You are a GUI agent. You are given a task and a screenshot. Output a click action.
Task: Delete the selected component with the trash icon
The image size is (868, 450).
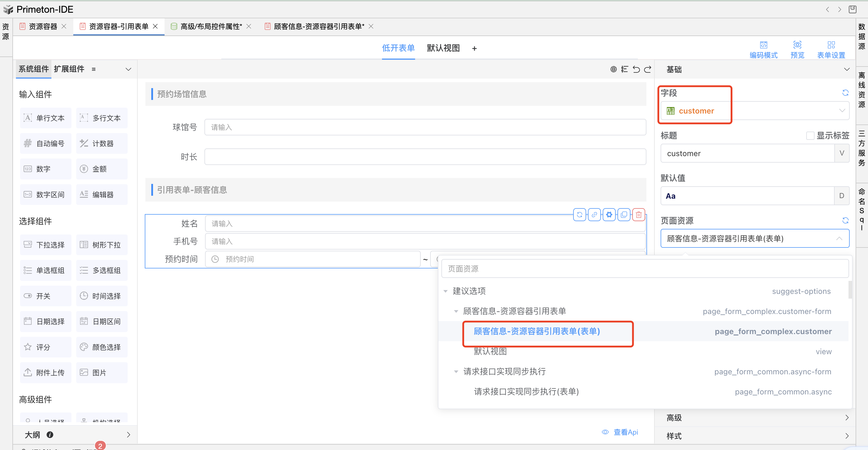638,215
